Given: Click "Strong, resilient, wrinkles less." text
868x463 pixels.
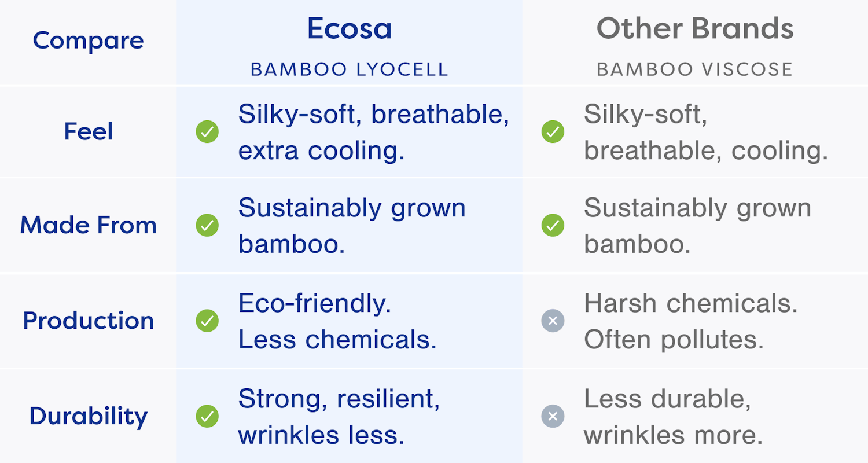Looking at the screenshot, I should [339, 417].
